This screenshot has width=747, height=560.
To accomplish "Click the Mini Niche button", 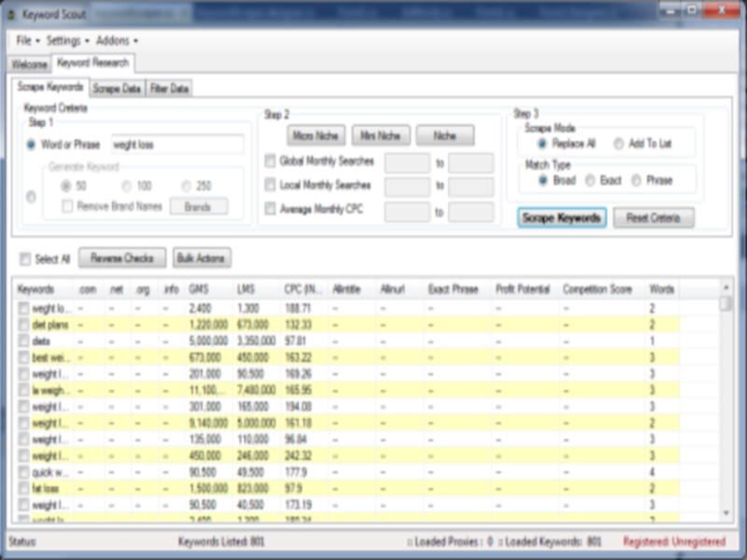I will (380, 135).
